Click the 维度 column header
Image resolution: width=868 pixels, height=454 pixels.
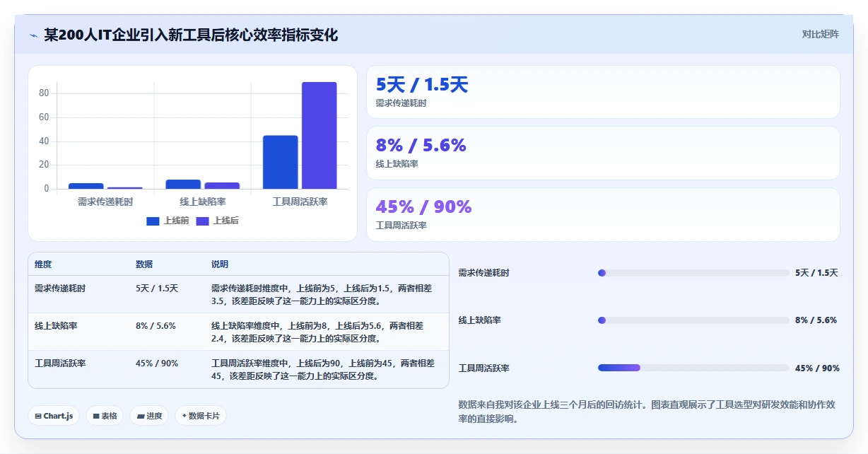tap(43, 264)
